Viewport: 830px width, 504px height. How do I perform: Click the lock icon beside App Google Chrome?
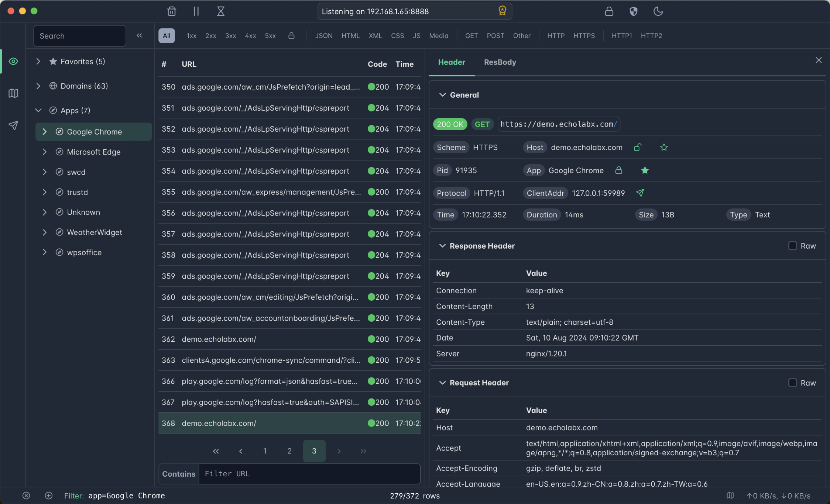pyautogui.click(x=618, y=170)
